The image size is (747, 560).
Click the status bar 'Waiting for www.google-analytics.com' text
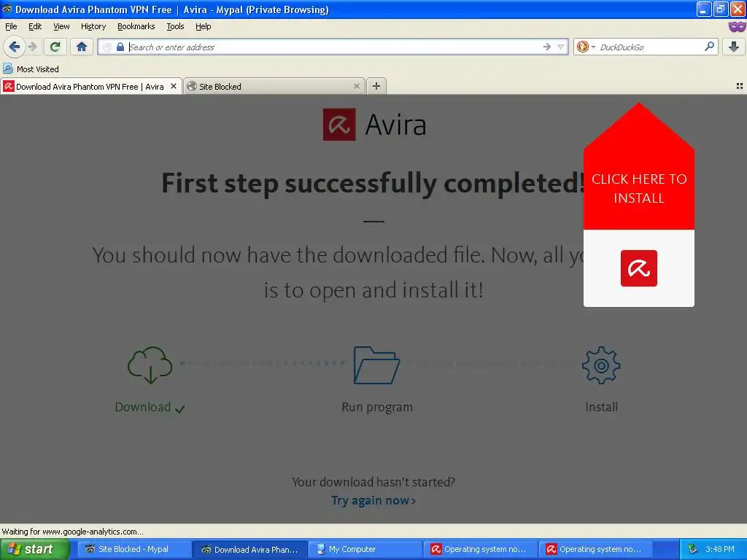click(72, 532)
